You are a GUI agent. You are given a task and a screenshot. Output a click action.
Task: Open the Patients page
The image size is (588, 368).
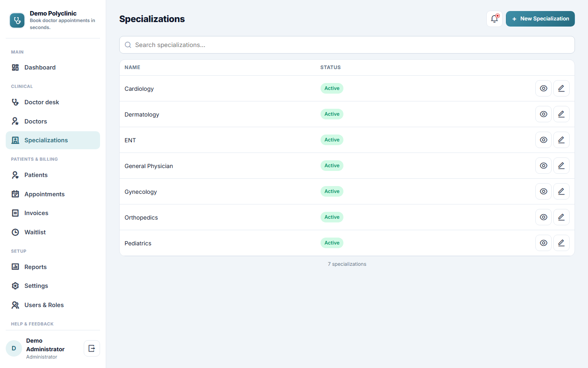53,175
